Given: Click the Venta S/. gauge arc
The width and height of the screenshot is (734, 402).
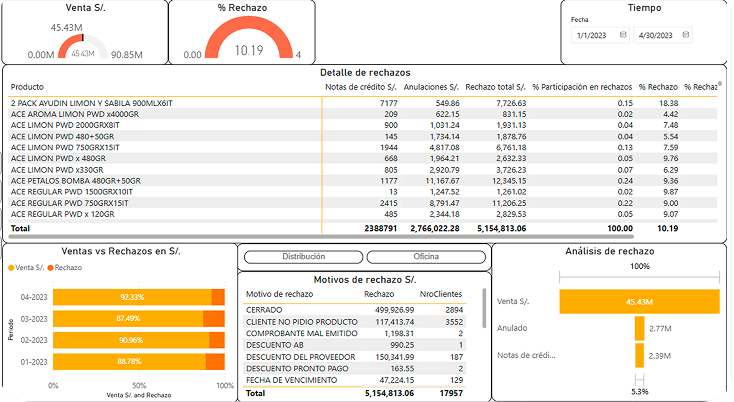Looking at the screenshot, I should pyautogui.click(x=70, y=45).
